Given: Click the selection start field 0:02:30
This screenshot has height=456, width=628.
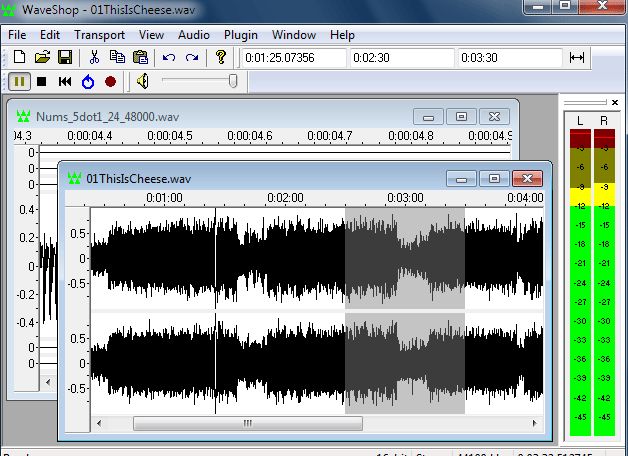Looking at the screenshot, I should click(x=402, y=58).
